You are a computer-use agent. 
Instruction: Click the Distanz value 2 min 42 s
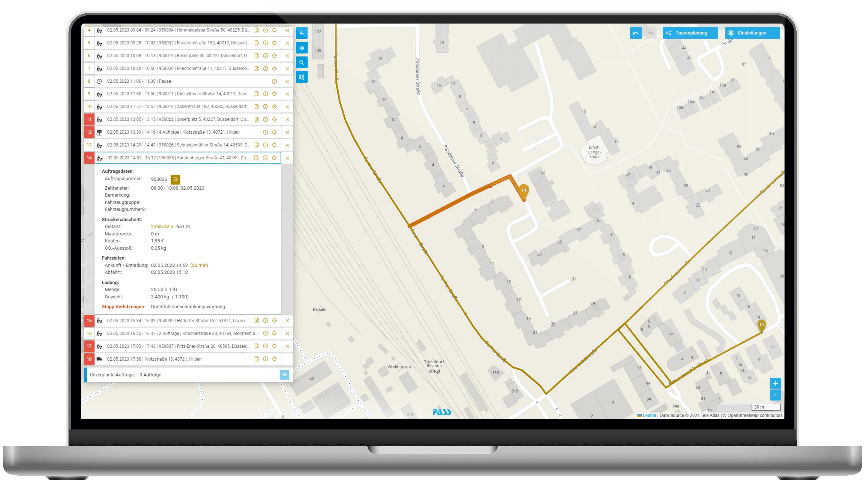pos(162,227)
